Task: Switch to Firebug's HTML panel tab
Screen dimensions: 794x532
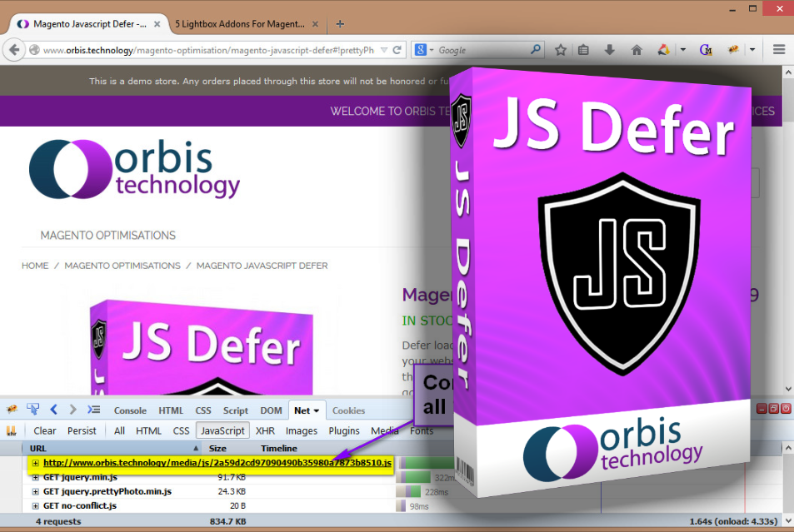Action: pyautogui.click(x=171, y=410)
